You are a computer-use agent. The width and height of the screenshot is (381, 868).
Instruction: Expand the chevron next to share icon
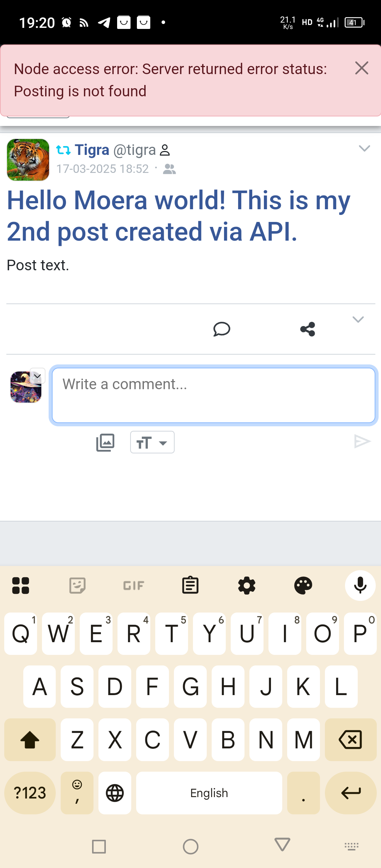click(x=358, y=320)
